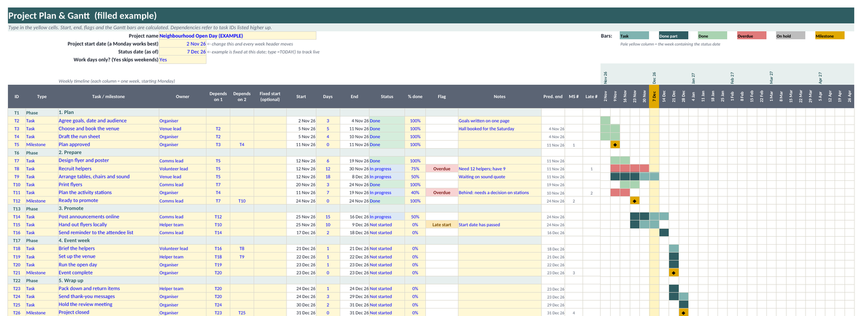Select the Start date has passed note

(500, 225)
